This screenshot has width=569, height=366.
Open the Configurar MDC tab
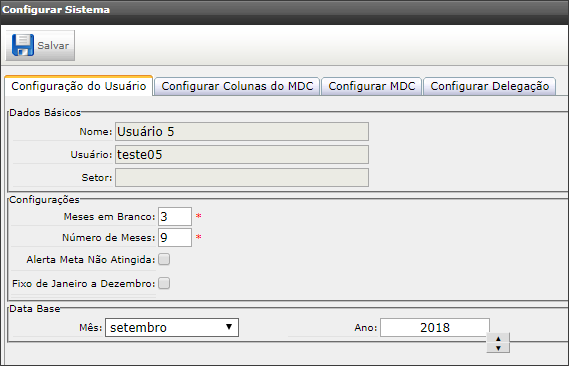tap(372, 86)
